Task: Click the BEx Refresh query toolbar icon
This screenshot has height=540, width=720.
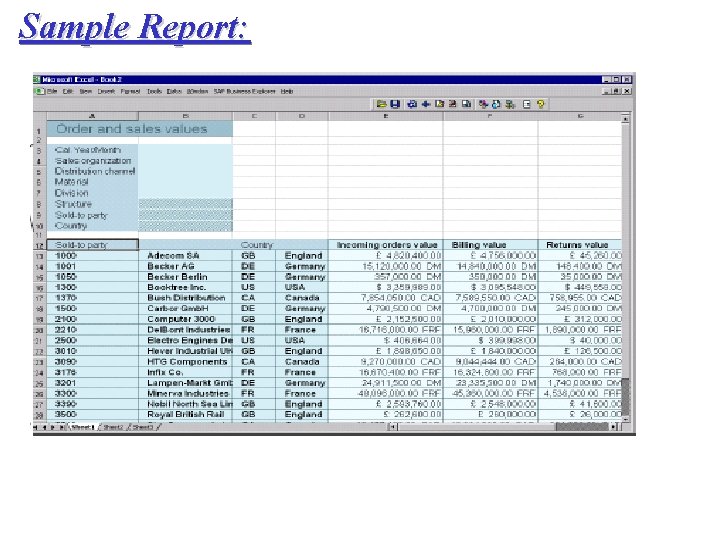Action: point(412,104)
